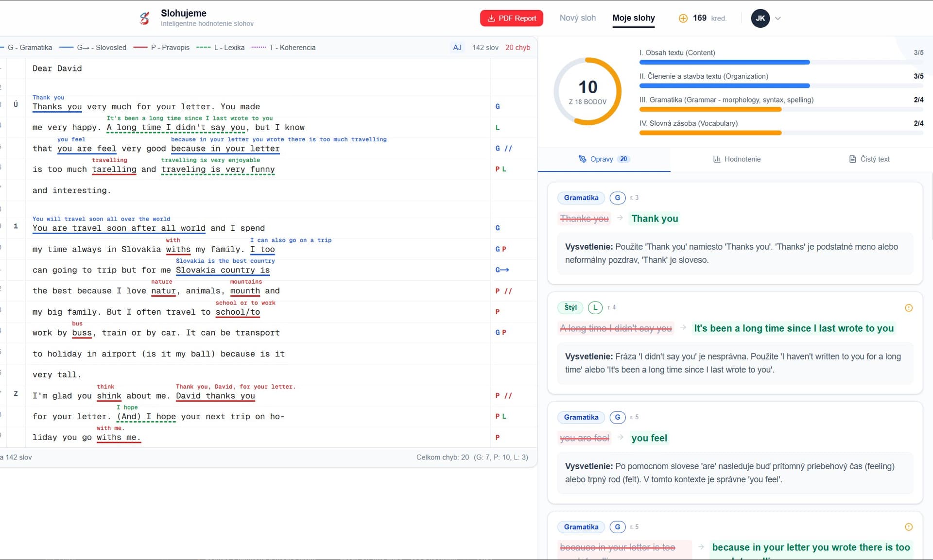Open the Moje slohy section
This screenshot has height=560, width=933.
(633, 18)
